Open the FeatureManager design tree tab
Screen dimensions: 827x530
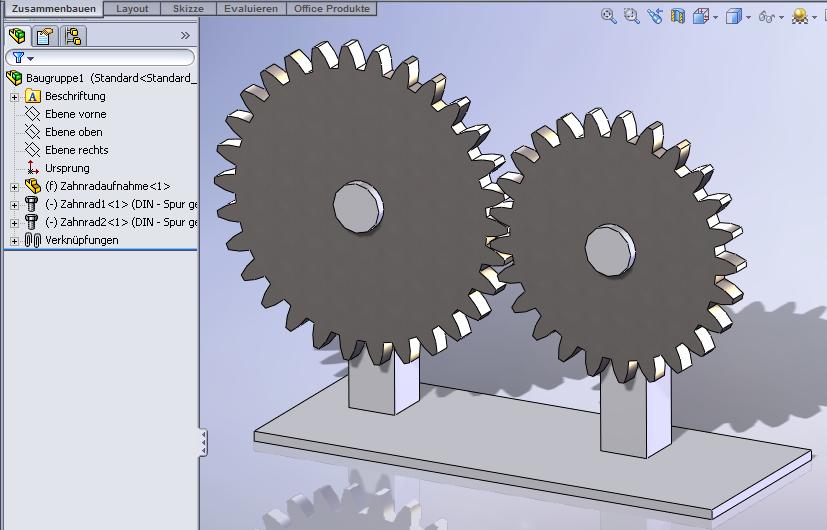click(17, 37)
